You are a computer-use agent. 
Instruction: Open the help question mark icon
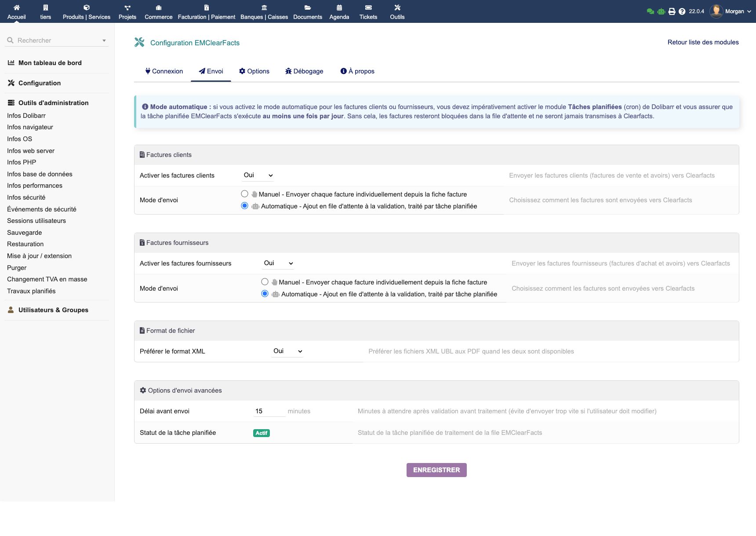pyautogui.click(x=682, y=11)
